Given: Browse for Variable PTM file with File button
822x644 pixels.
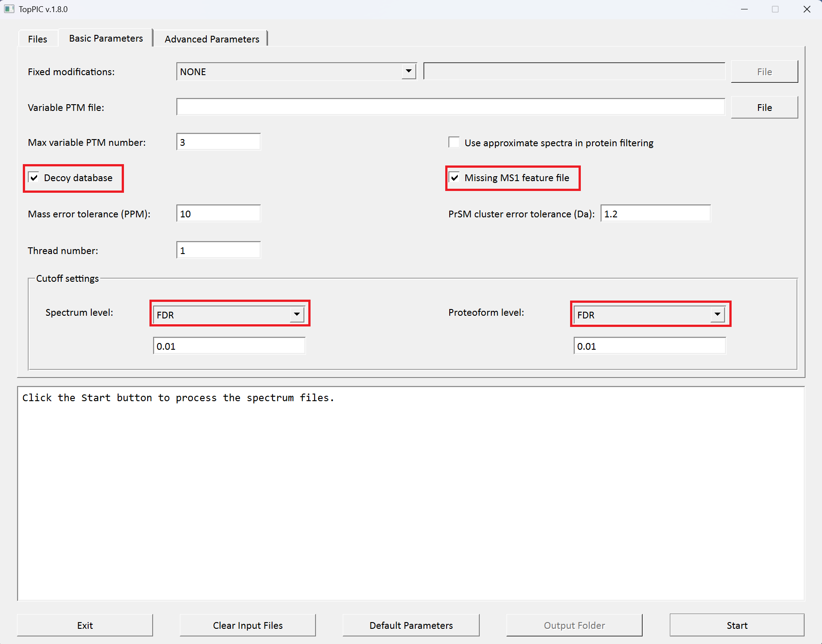Looking at the screenshot, I should [x=764, y=107].
